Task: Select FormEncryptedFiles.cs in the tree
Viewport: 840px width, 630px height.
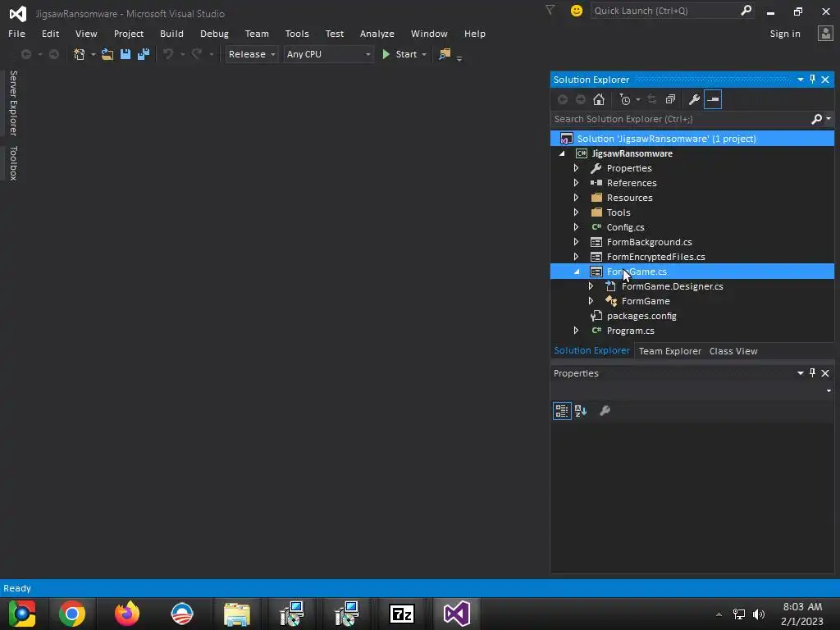Action: (x=655, y=257)
